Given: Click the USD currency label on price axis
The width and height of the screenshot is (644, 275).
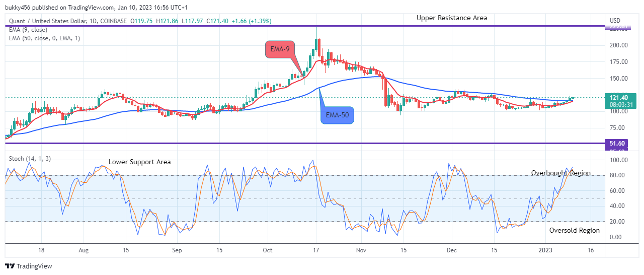Looking at the screenshot, I should [615, 20].
